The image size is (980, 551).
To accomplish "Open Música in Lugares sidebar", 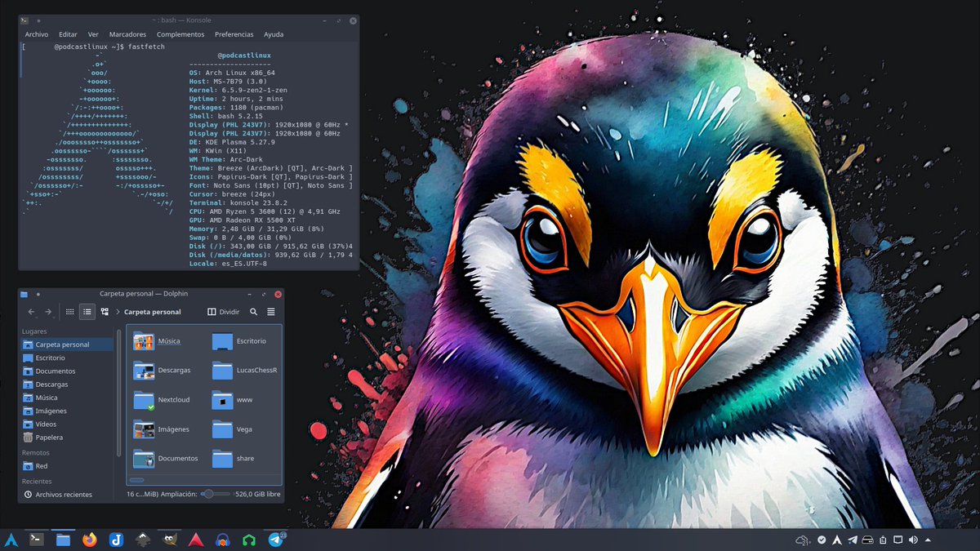I will click(x=68, y=398).
